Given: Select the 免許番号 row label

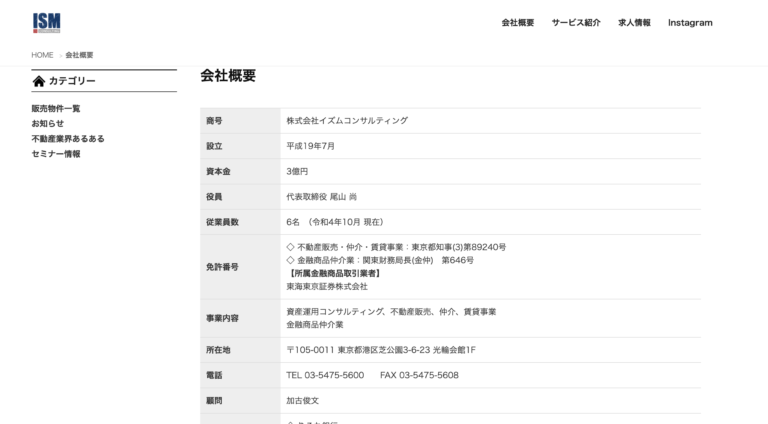Looking at the screenshot, I should (x=222, y=267).
